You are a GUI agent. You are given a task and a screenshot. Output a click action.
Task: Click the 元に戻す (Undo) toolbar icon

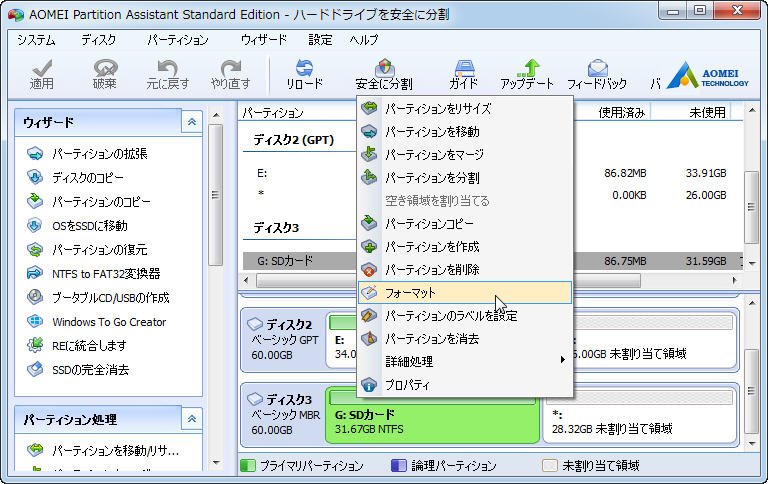(x=168, y=75)
